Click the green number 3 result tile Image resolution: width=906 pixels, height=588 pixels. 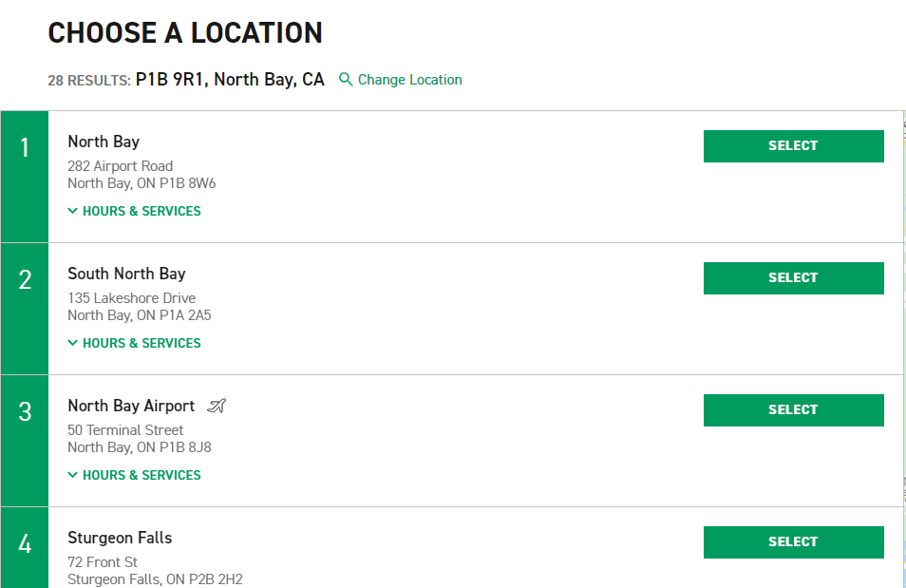click(25, 441)
